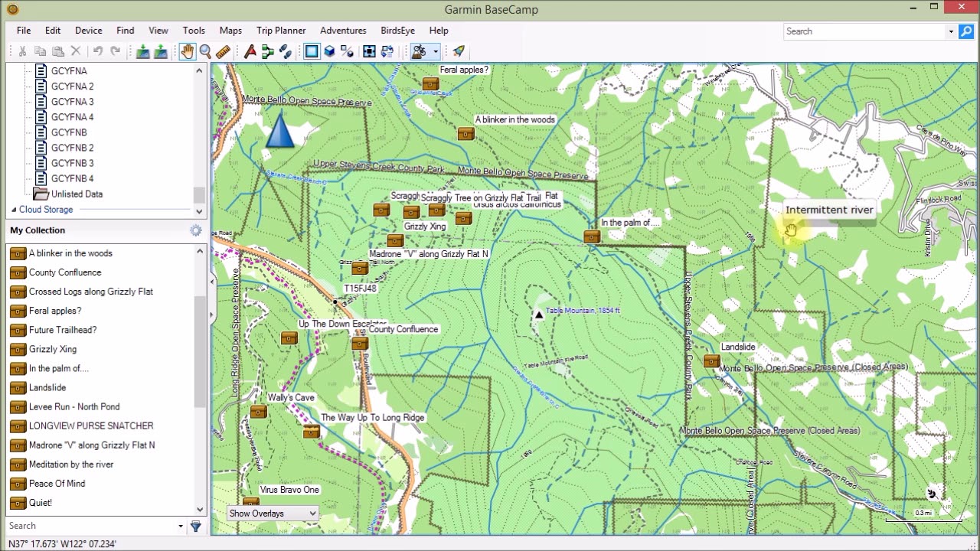Click the Send to Device icon
This screenshot has width=980, height=551.
(161, 51)
